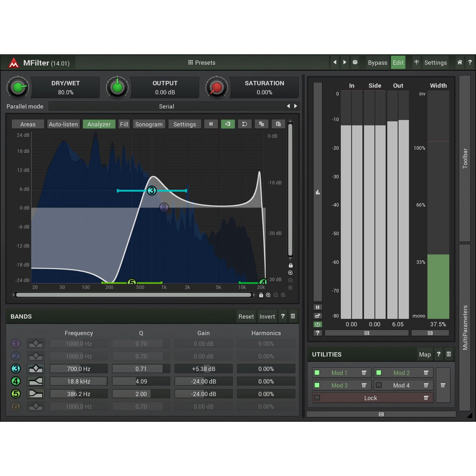Click the green power icon under the meters
476x476 pixels.
coord(317,324)
